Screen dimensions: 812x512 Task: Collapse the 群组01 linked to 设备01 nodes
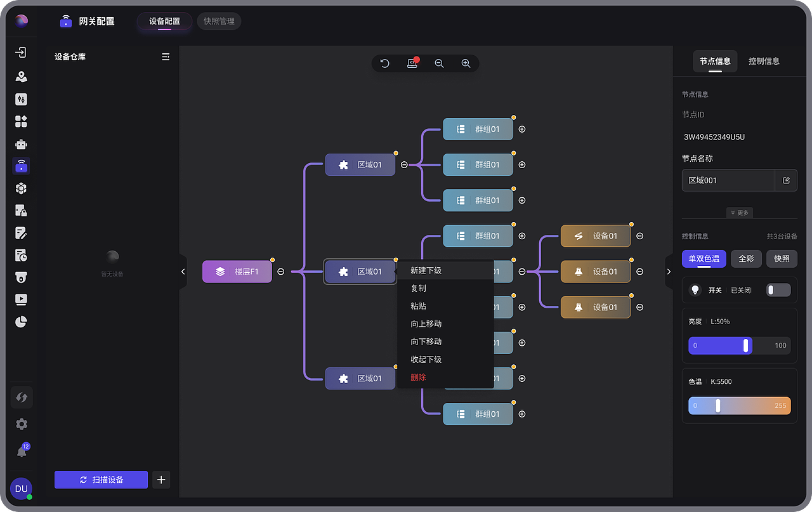point(522,272)
